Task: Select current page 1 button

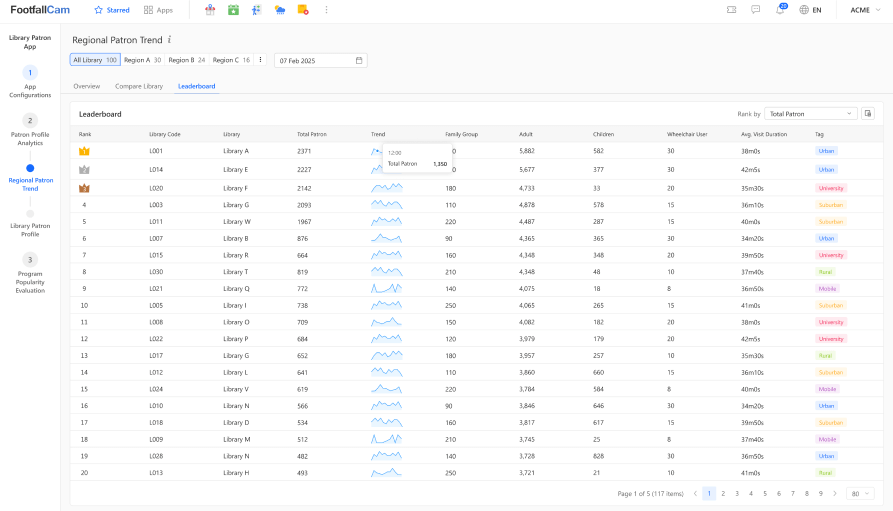Action: 709,493
